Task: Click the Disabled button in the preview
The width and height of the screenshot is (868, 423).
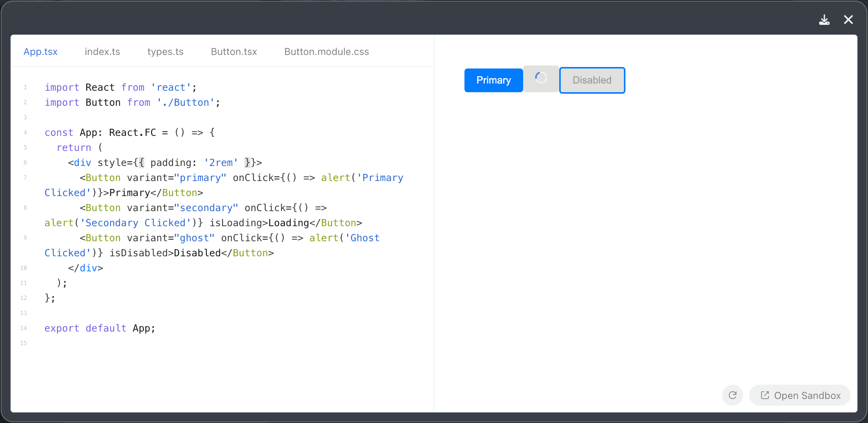Action: coord(592,80)
